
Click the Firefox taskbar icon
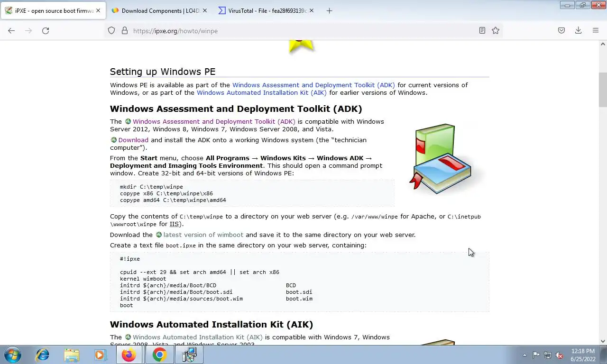[129, 355]
